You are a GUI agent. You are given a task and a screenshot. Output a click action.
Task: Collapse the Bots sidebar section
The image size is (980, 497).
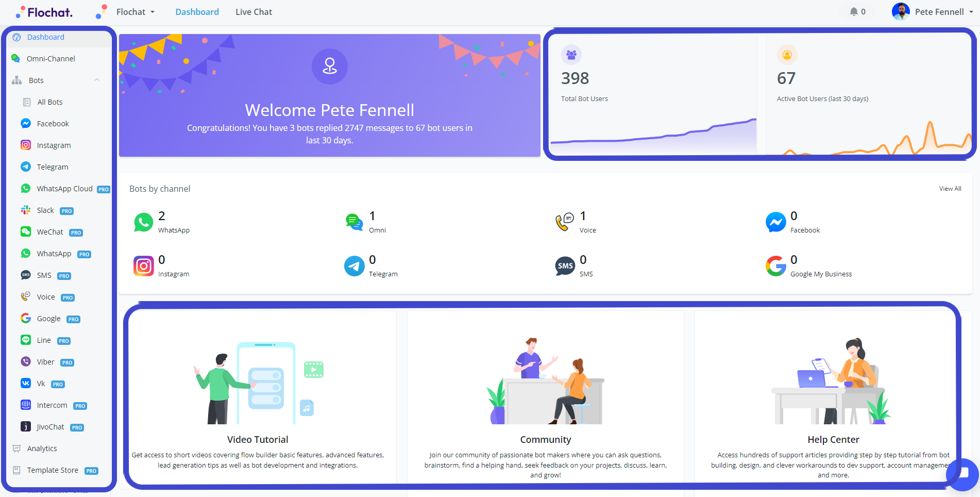(97, 80)
